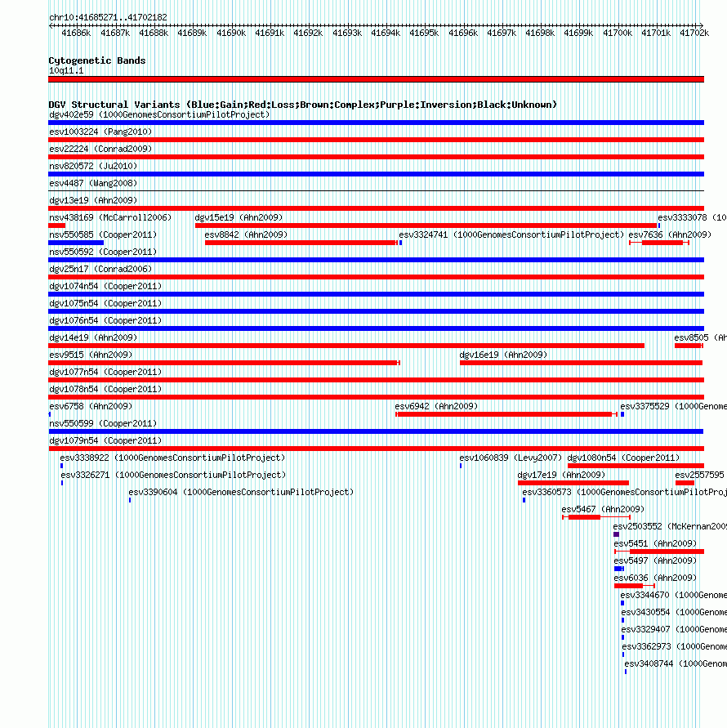Click the nsv820572 (Ju2010) label
The image size is (727, 728).
93,166
